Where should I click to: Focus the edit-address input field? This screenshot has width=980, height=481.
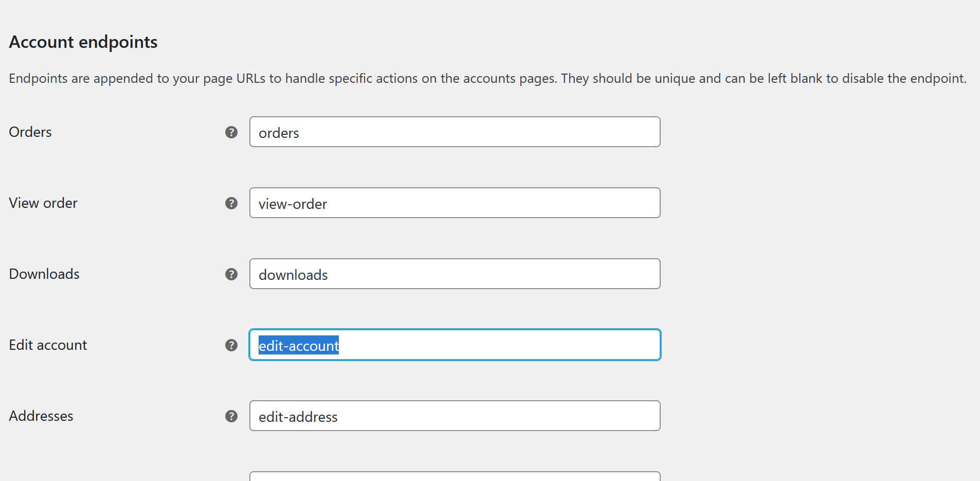click(x=455, y=416)
